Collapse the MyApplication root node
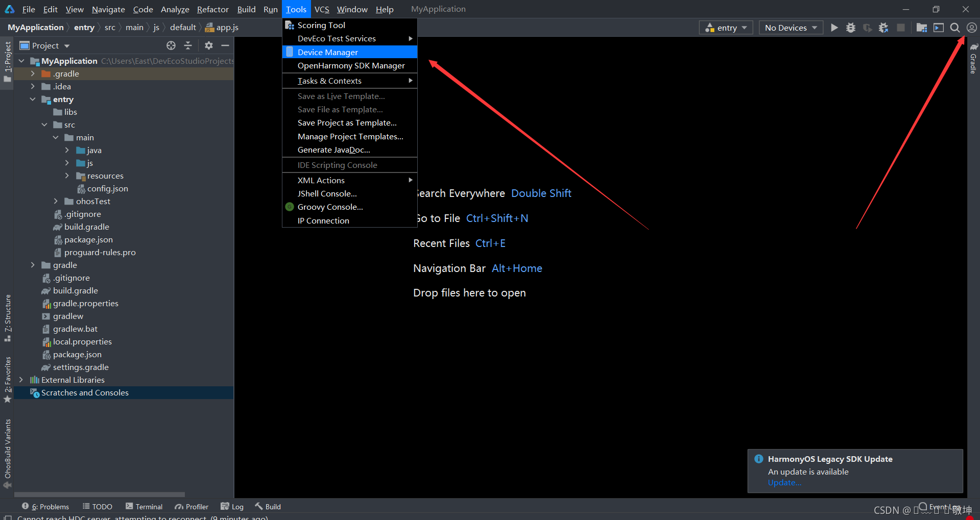This screenshot has width=980, height=520. tap(21, 61)
